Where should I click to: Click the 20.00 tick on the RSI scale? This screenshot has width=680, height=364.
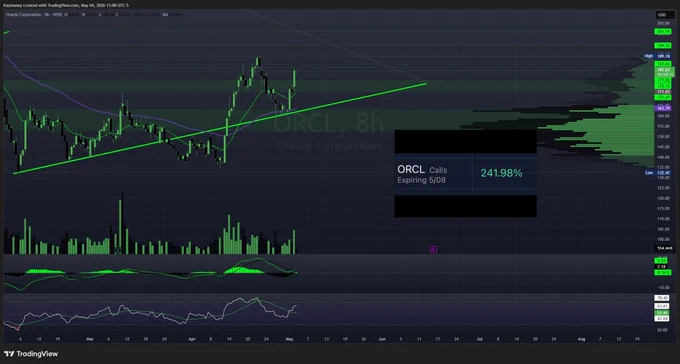[662, 330]
